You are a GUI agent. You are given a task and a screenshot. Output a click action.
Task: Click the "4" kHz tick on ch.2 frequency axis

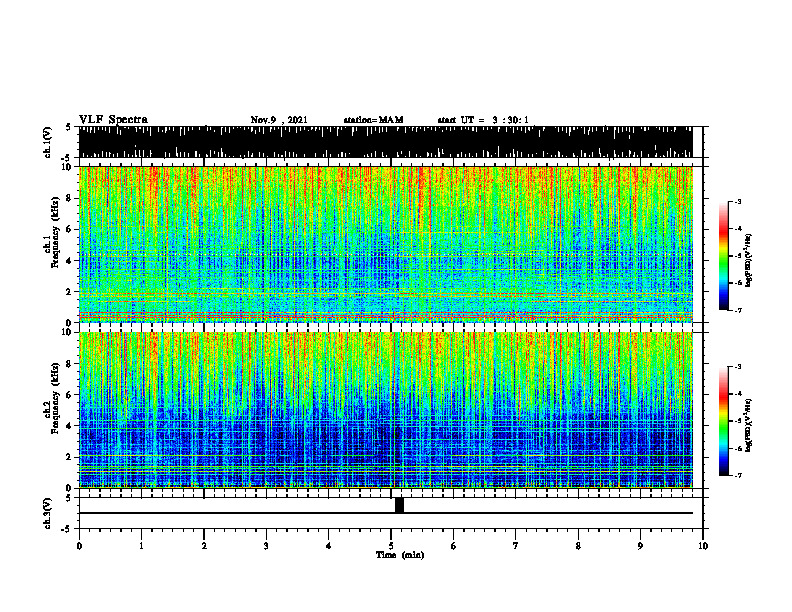click(70, 426)
